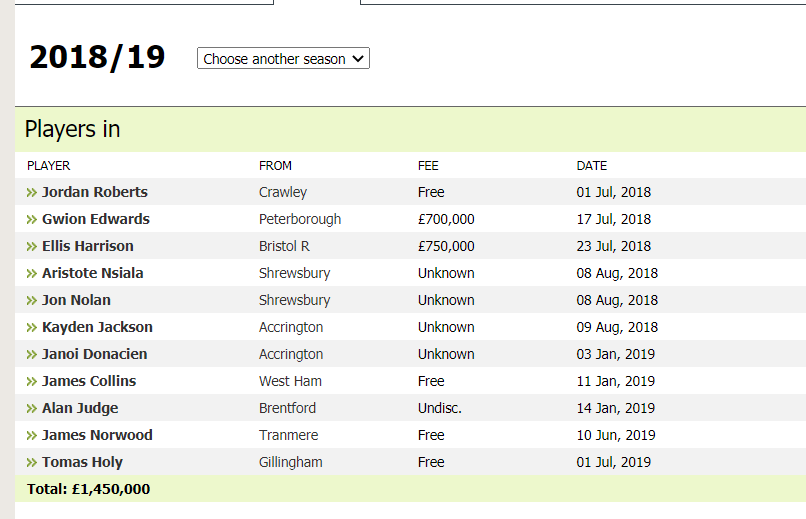Open Jordan Roberts player link
The width and height of the screenshot is (806, 519).
(x=95, y=192)
